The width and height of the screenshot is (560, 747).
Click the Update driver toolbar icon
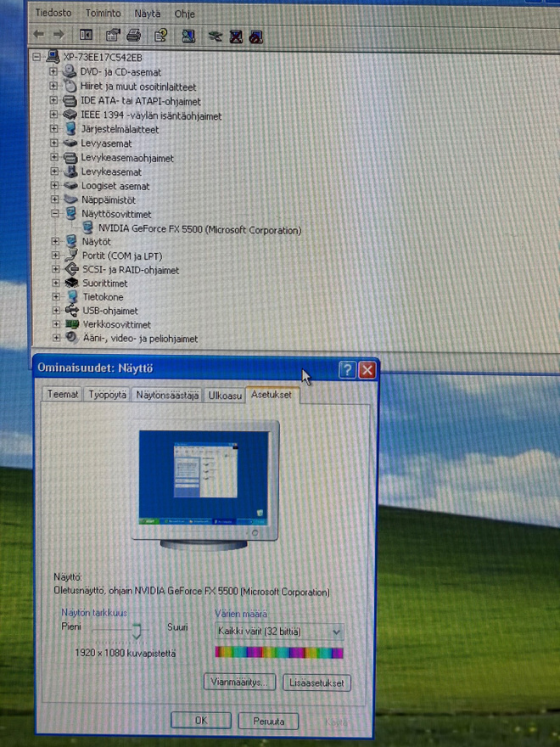[216, 37]
